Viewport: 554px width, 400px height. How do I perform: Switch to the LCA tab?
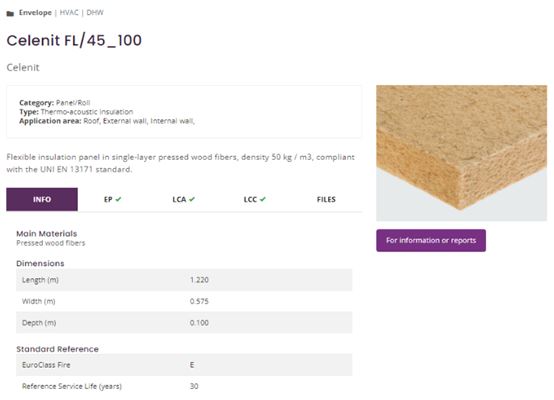[x=184, y=199]
